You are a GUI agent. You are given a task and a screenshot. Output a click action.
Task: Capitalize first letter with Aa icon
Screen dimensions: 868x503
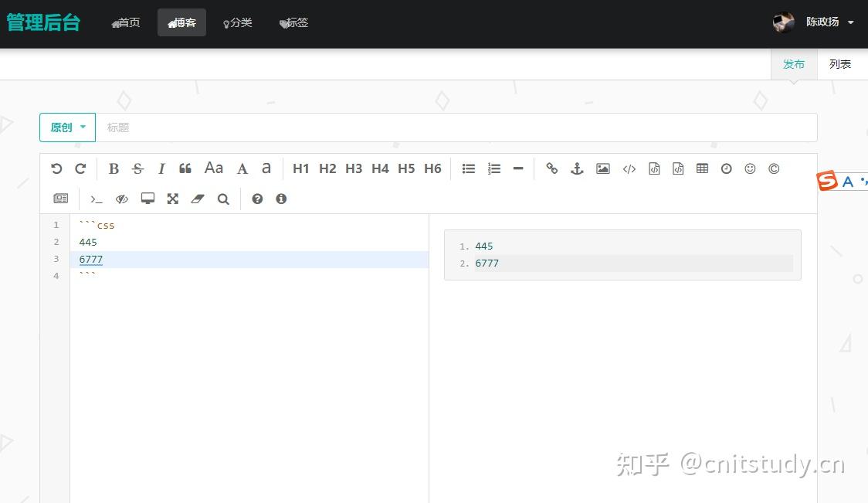(214, 168)
